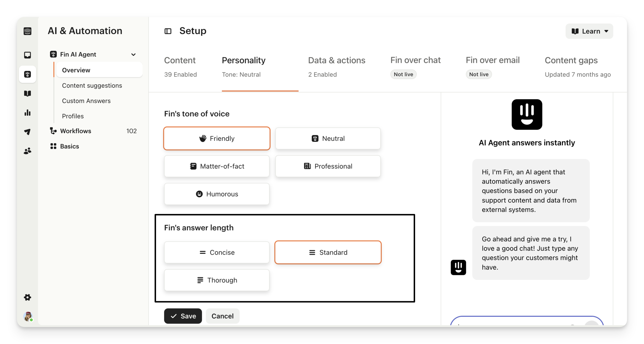Click the Save button
This screenshot has height=344, width=644.
coord(183,316)
